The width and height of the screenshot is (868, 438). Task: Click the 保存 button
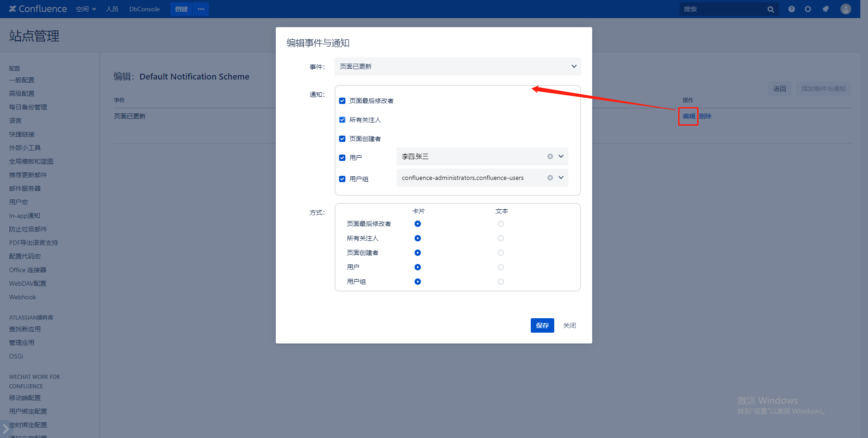point(542,325)
